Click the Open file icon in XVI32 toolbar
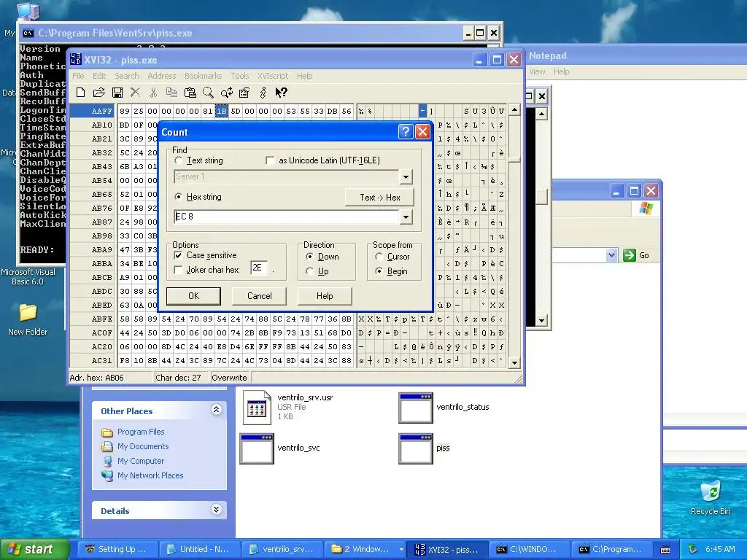The width and height of the screenshot is (747, 560). (x=99, y=93)
